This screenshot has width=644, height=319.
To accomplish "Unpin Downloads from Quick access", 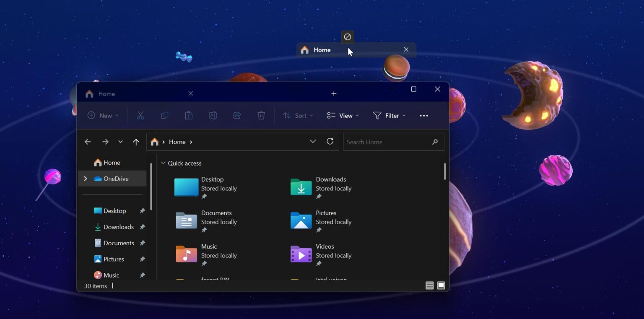I will pyautogui.click(x=142, y=227).
